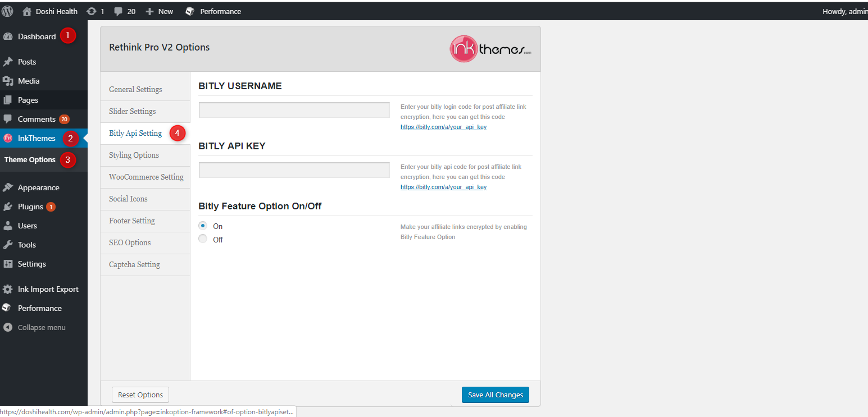
Task: Click the plus New icon
Action: [149, 11]
